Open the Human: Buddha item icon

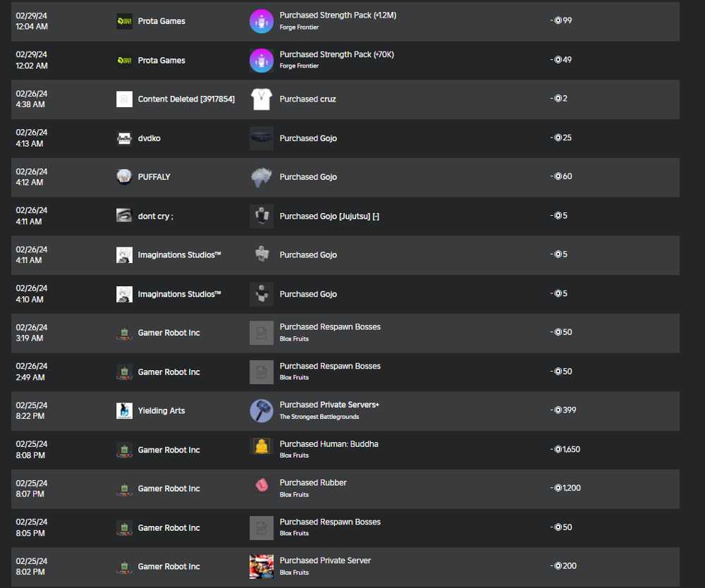(x=262, y=446)
